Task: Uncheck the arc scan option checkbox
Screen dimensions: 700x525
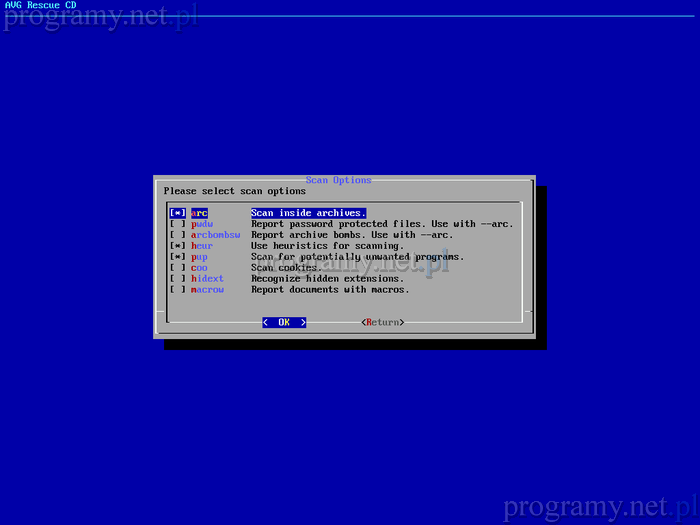Action: (177, 213)
